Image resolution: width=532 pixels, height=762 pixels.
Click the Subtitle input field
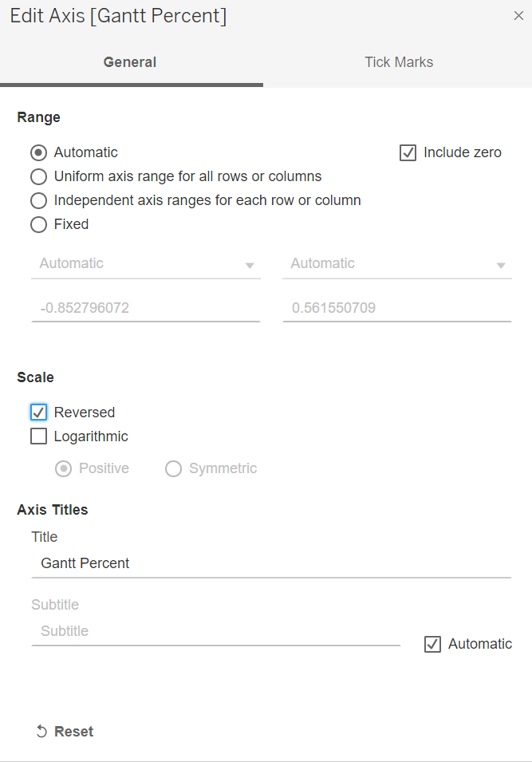tap(215, 631)
